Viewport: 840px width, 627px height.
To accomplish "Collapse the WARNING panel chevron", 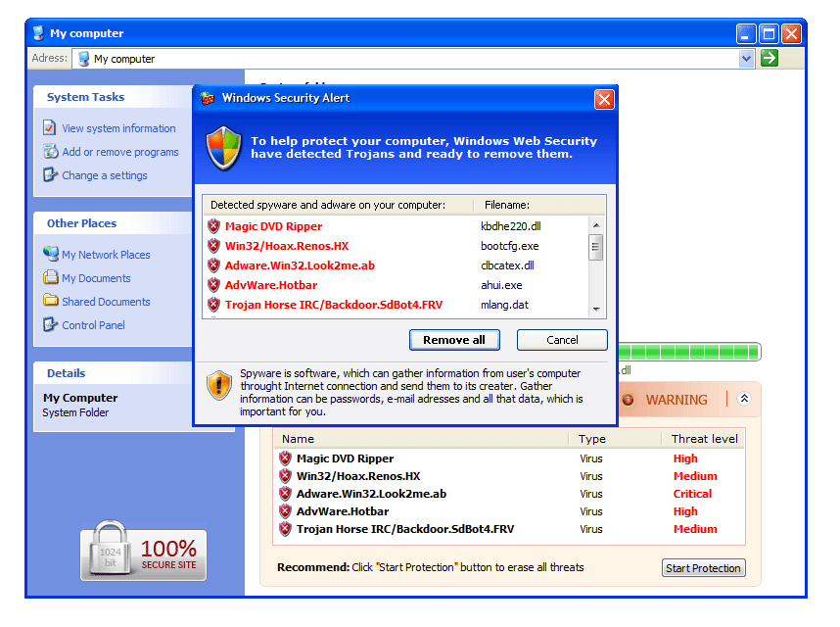I will (x=744, y=399).
